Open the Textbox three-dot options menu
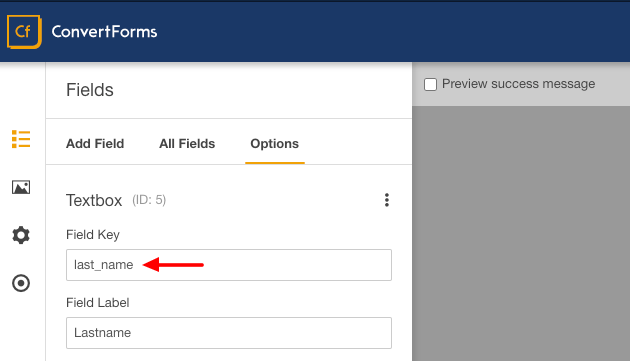Viewport: 630px width, 361px height. point(387,200)
